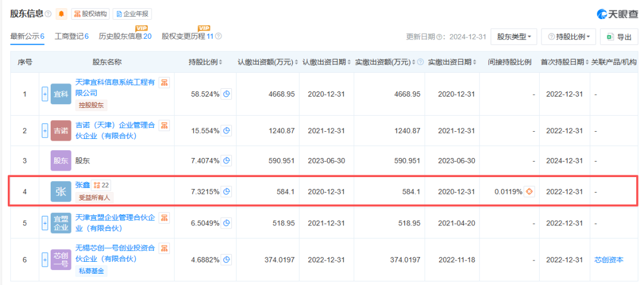Click the indirect holding icon beside 0.0119%

pyautogui.click(x=530, y=191)
